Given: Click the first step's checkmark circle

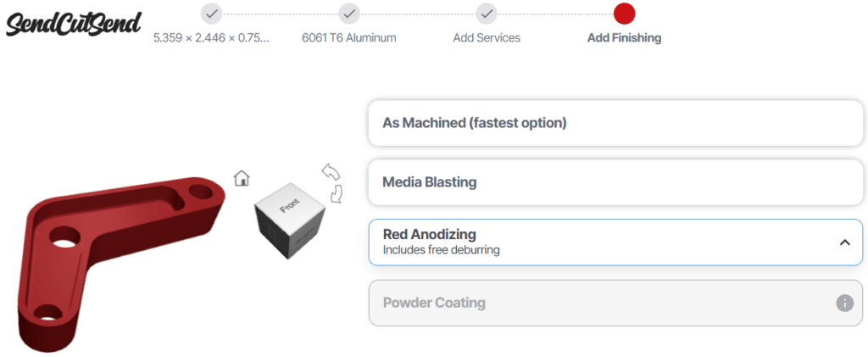Looking at the screenshot, I should tap(211, 14).
